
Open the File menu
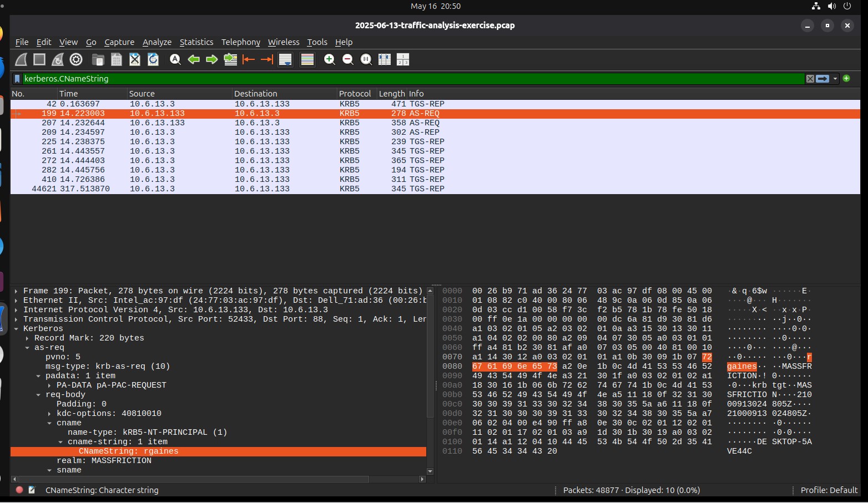pyautogui.click(x=22, y=42)
